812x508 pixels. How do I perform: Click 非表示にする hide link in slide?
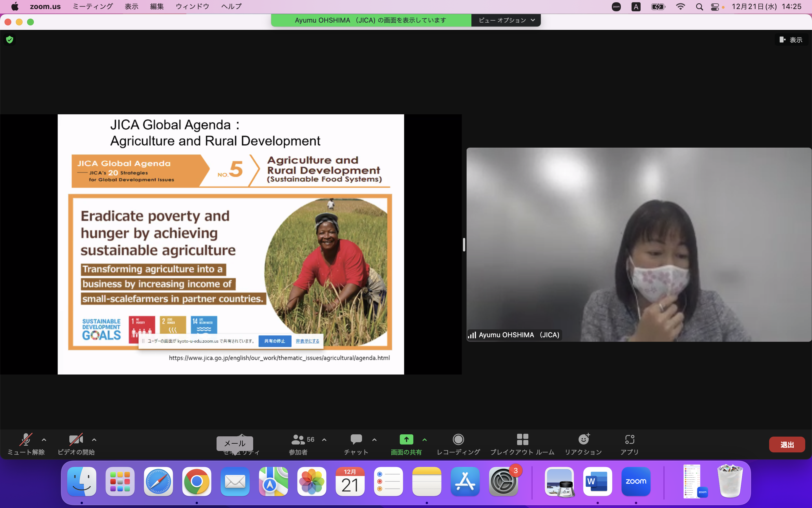coord(307,341)
